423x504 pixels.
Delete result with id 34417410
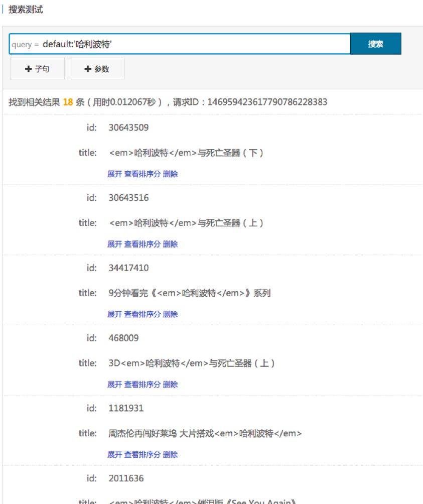click(170, 314)
